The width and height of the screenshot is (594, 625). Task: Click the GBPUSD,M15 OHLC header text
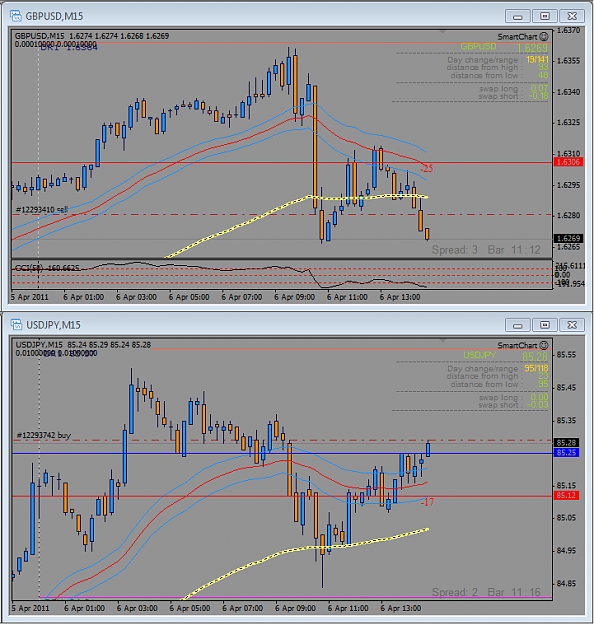coord(92,36)
